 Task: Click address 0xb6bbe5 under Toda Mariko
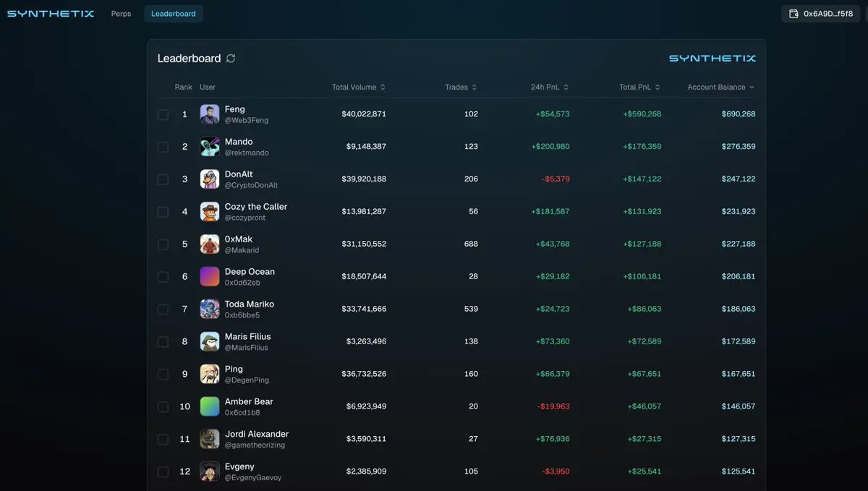242,315
